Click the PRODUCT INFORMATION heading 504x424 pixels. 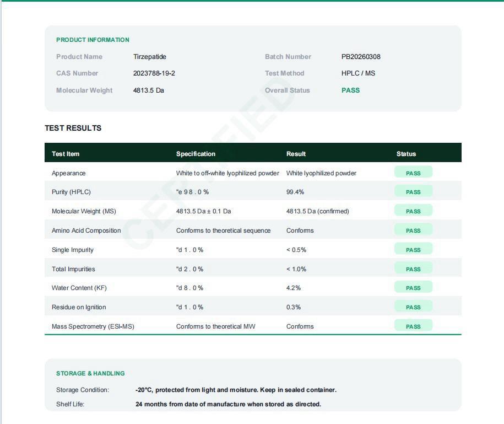click(93, 40)
